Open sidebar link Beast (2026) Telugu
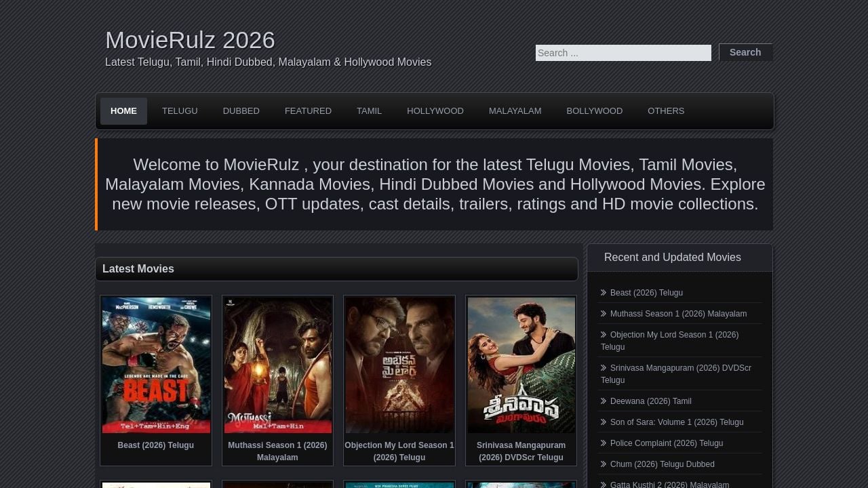The height and width of the screenshot is (488, 868). tap(646, 293)
